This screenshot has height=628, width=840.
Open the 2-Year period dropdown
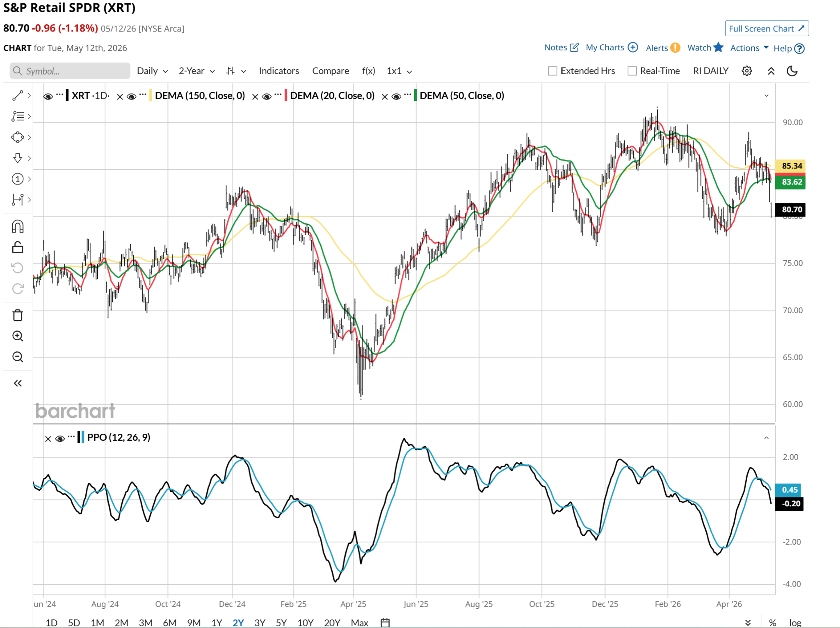coord(196,71)
